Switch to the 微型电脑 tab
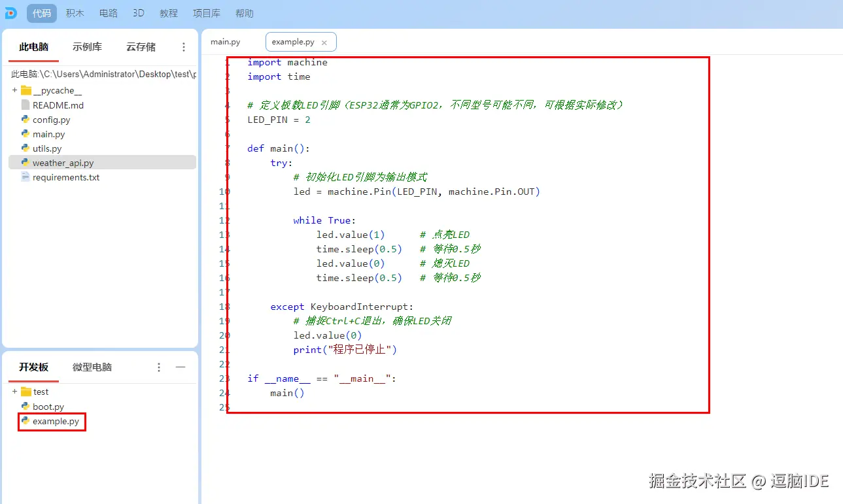The image size is (843, 504). pyautogui.click(x=92, y=367)
